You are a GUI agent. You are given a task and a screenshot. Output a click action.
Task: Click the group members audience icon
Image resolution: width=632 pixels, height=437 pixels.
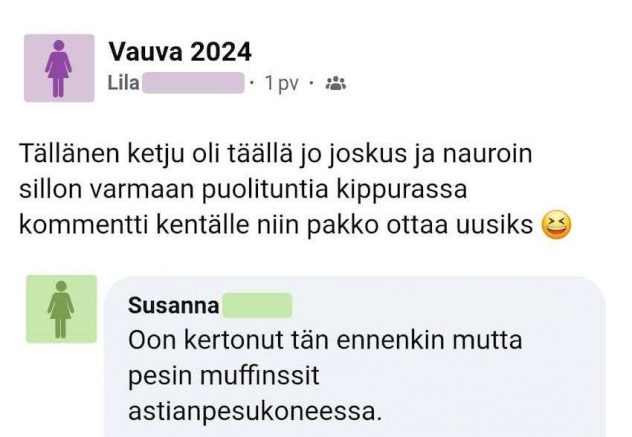336,83
